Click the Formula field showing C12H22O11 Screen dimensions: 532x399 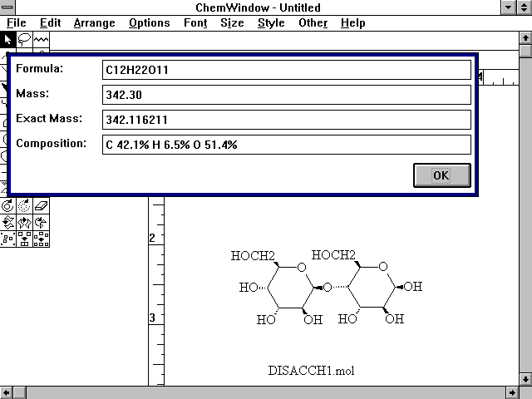click(286, 70)
